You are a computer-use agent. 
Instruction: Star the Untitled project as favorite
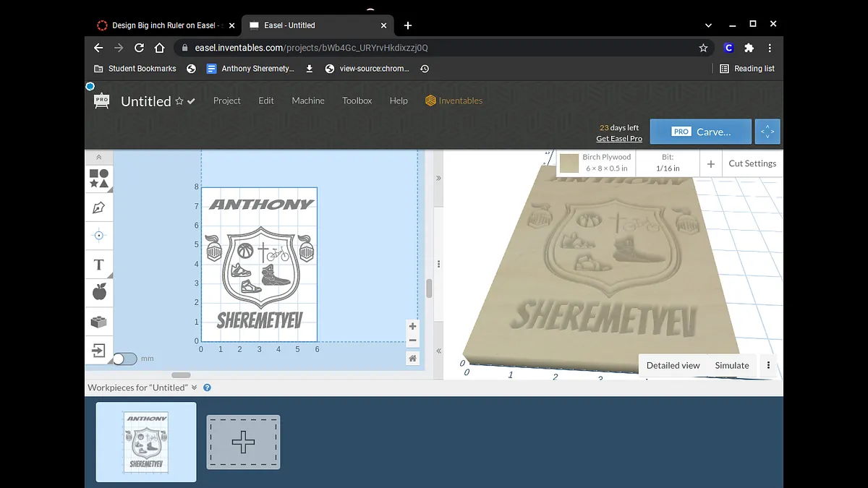tap(179, 102)
